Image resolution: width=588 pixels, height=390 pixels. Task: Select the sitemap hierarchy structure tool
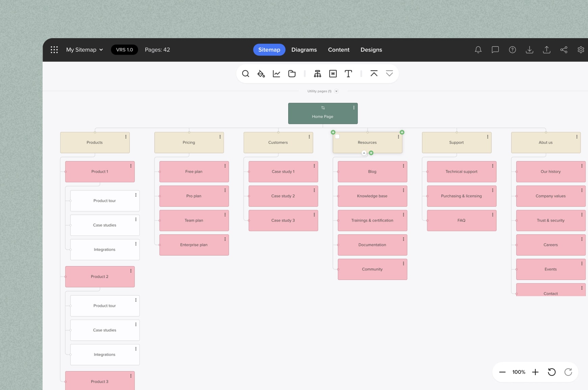[317, 74]
